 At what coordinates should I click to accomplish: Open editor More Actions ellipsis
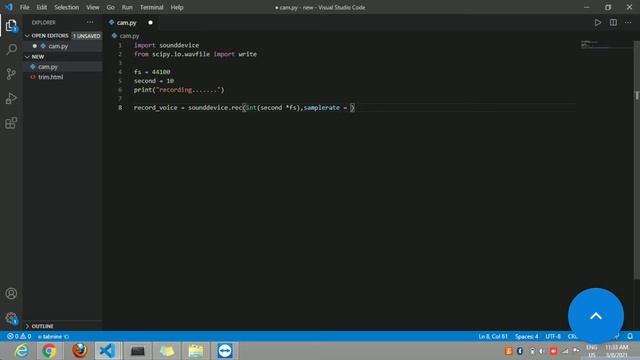(628, 22)
